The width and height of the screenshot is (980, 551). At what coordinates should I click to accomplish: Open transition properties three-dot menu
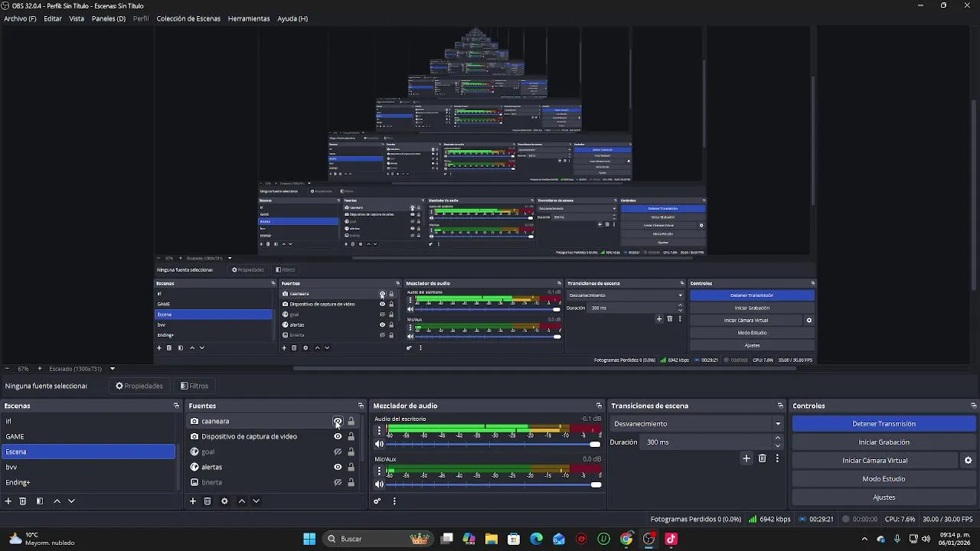tap(777, 458)
